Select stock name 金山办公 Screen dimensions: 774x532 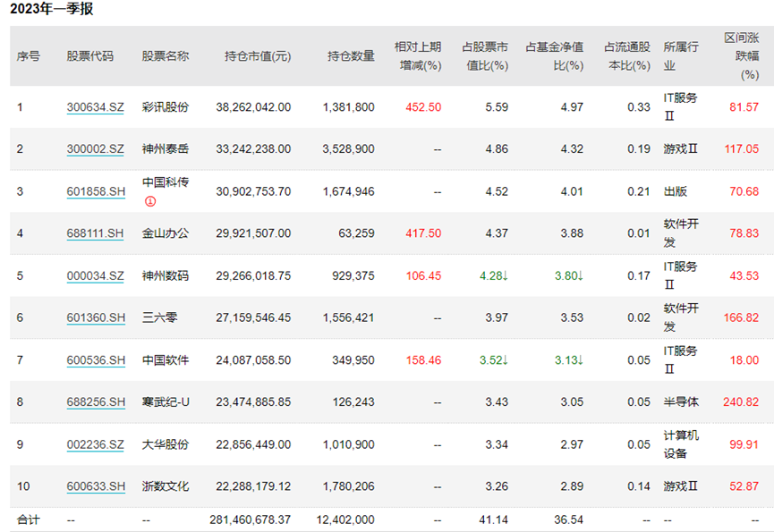pos(166,233)
